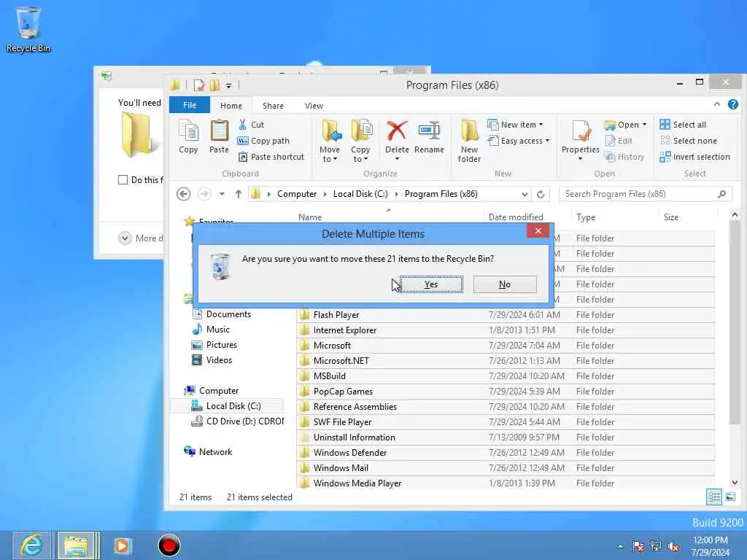747x560 pixels.
Task: Switch to large icons view
Action: 730,497
